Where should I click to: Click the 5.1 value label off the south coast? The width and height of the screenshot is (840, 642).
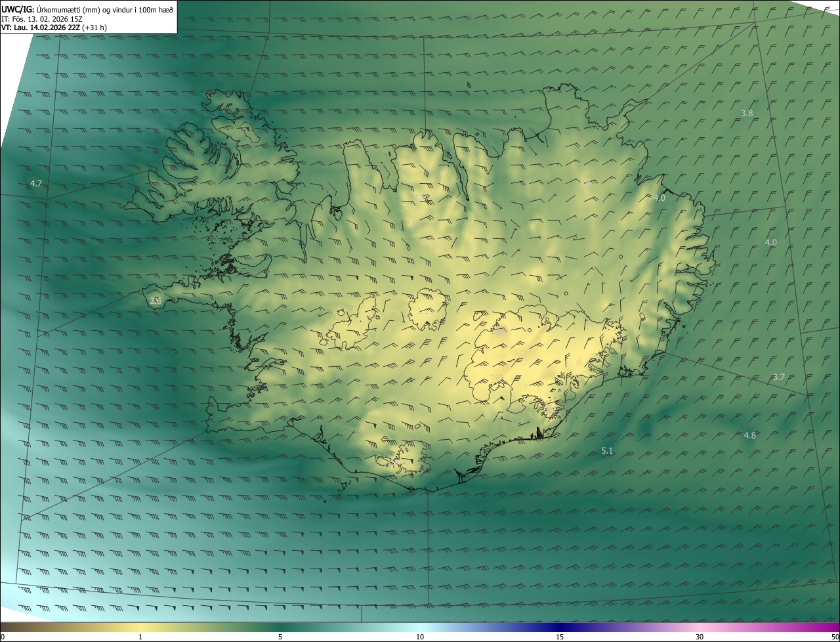pos(607,450)
